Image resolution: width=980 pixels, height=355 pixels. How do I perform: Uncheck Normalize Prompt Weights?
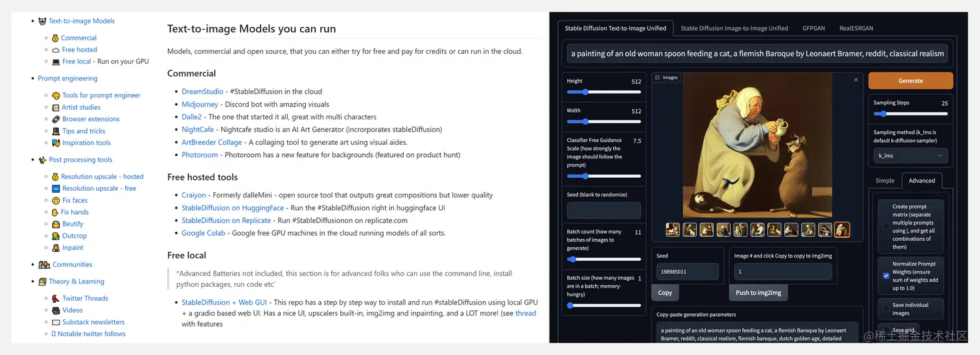(x=886, y=276)
